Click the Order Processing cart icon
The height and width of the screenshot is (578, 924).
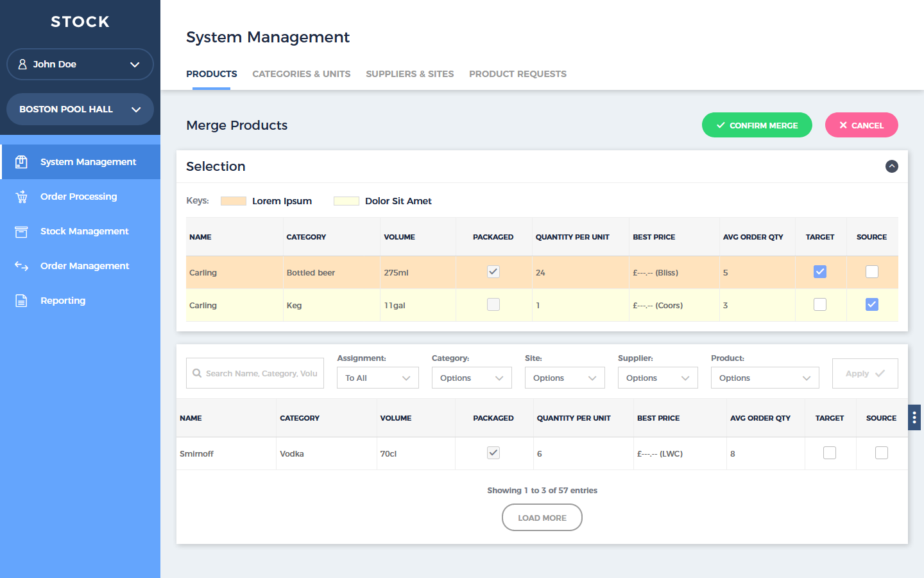pos(21,197)
